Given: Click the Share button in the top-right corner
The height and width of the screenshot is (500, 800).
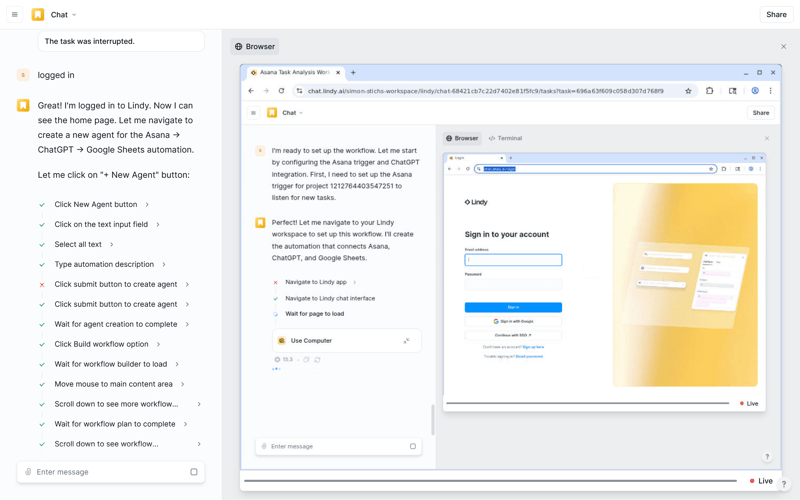Looking at the screenshot, I should [x=776, y=15].
